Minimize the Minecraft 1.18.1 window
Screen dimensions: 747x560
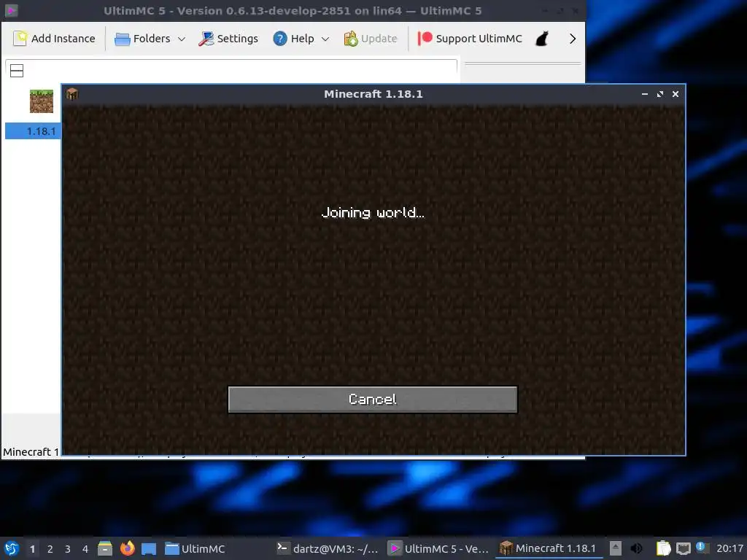pos(645,94)
